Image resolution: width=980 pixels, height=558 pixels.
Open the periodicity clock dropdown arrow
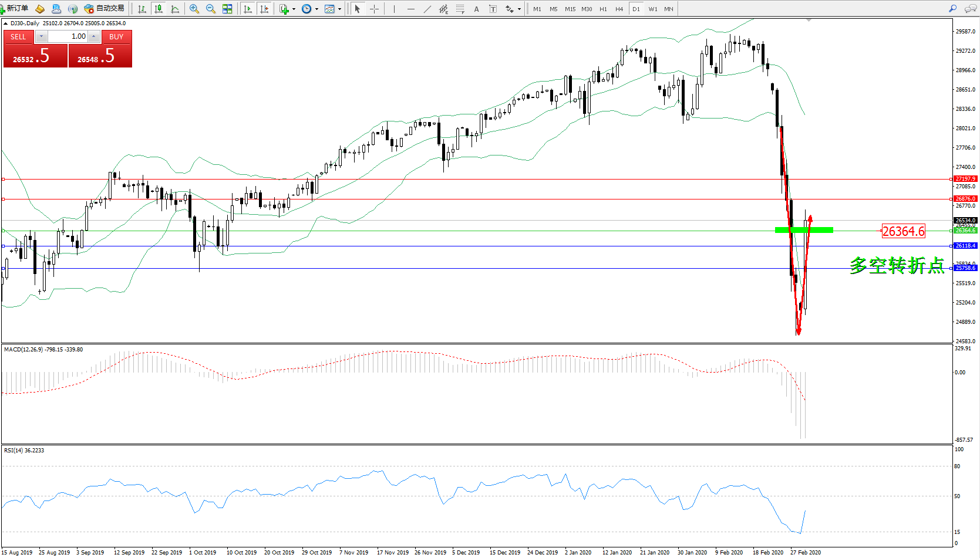(316, 9)
